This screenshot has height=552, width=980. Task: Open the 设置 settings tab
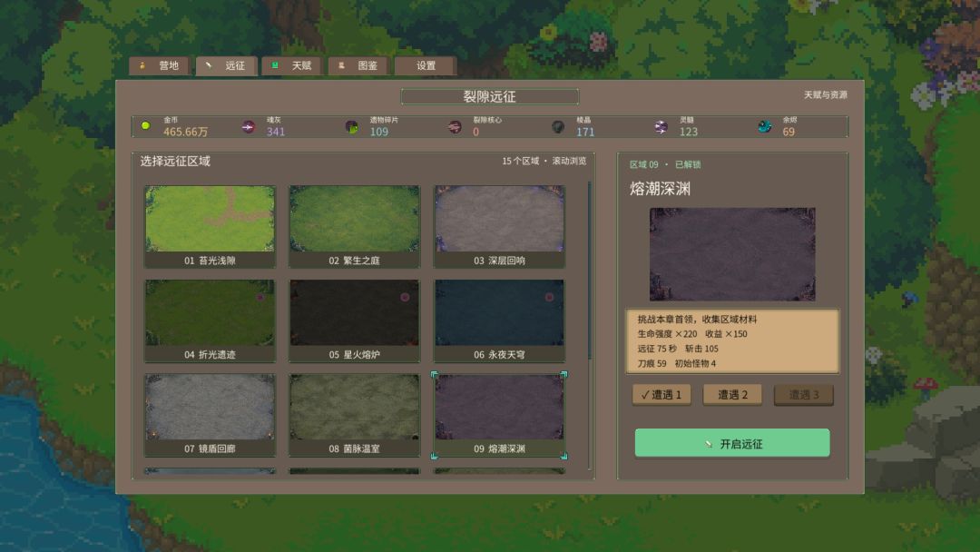pyautogui.click(x=426, y=65)
